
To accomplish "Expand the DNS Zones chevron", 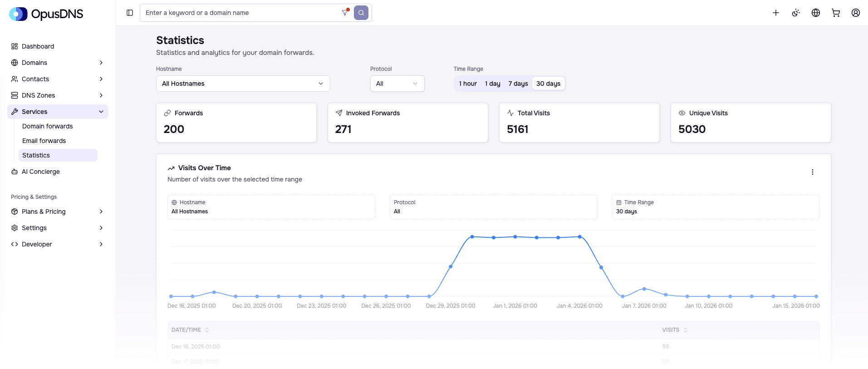I will pos(101,95).
